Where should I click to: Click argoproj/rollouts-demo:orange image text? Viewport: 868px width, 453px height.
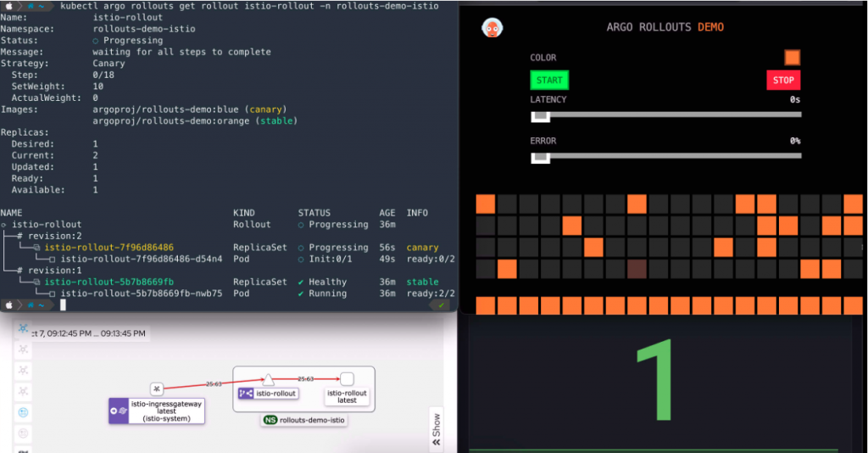171,120
